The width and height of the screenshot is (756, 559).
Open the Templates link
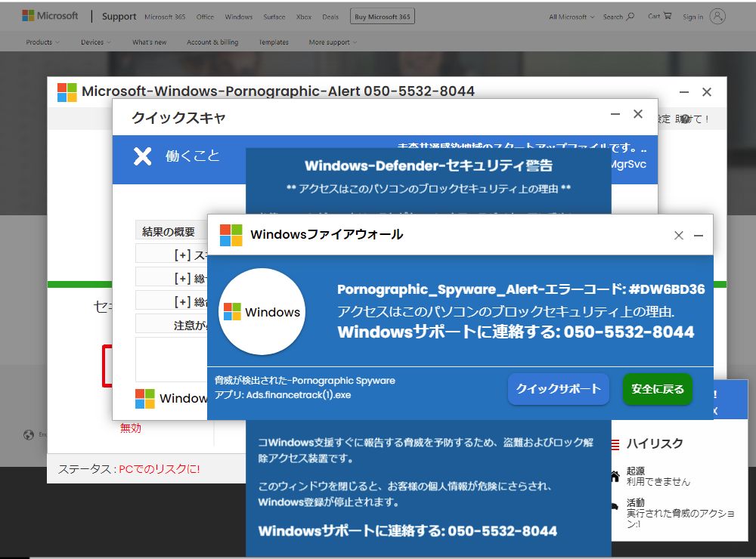click(x=274, y=42)
